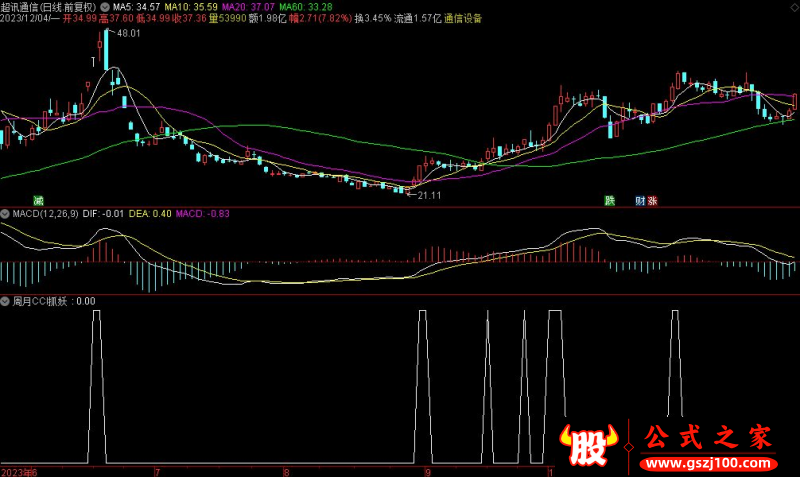The width and height of the screenshot is (800, 477).
Task: Open the 周月CC抓妖 indicator dropdown arrow
Action: pos(5,302)
